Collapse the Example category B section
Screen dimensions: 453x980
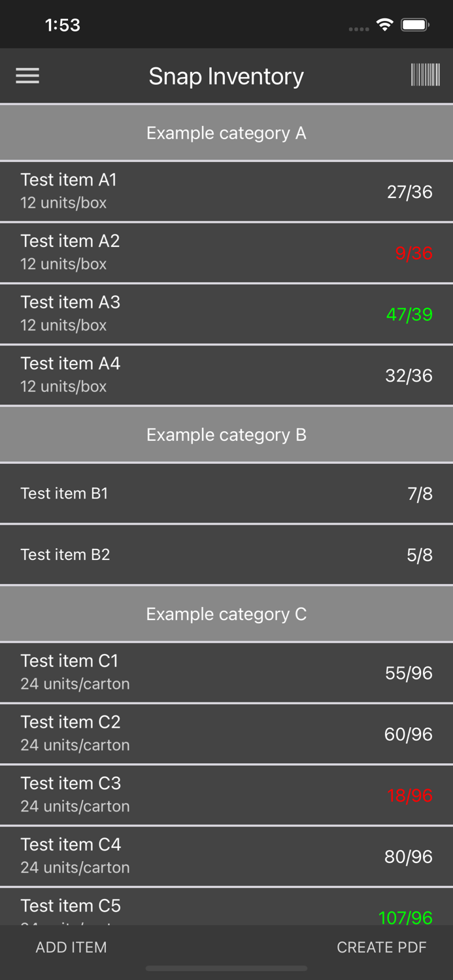coord(226,434)
